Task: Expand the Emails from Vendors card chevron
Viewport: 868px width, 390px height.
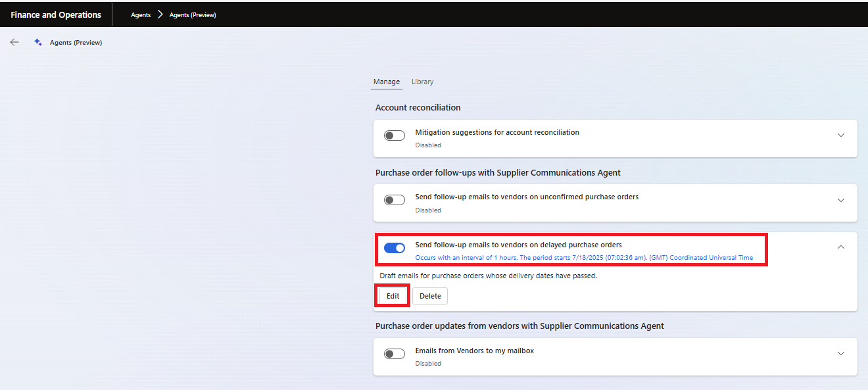Action: point(840,354)
